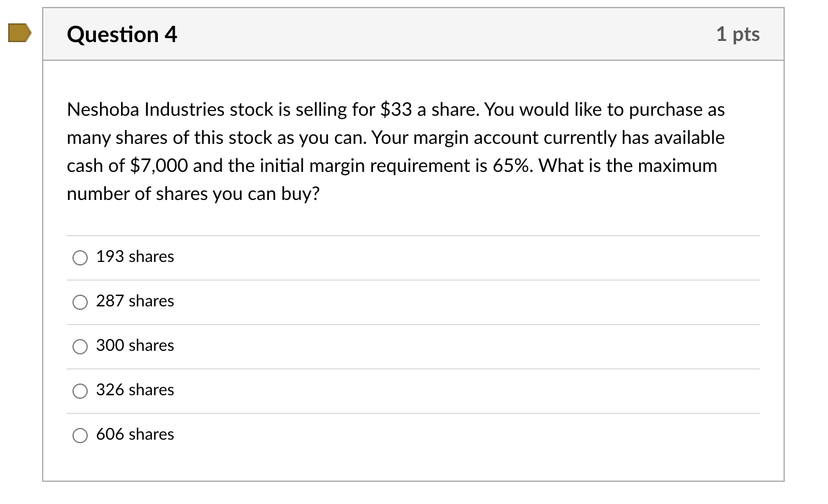
Task: Select the 326 shares radio button
Action: [80, 391]
